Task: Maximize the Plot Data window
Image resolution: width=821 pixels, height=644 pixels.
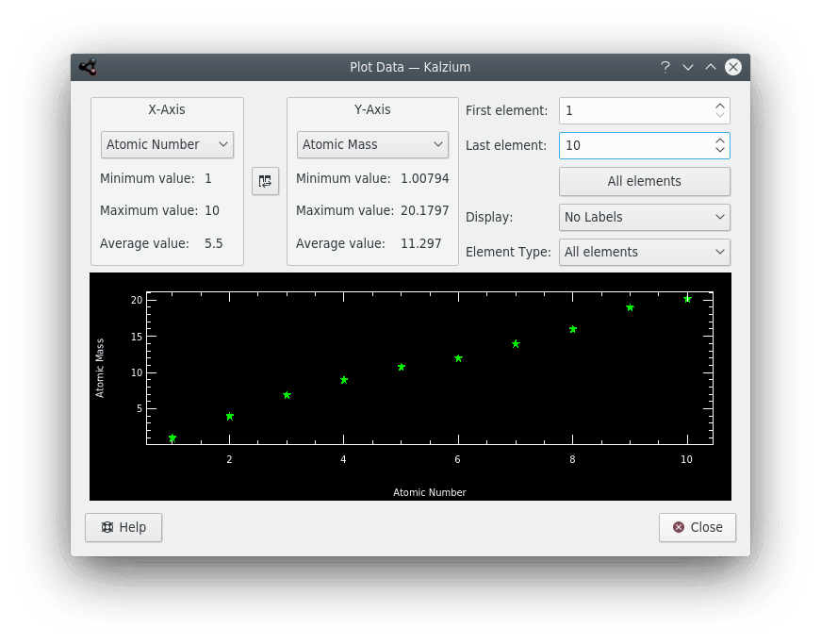Action: [x=711, y=67]
